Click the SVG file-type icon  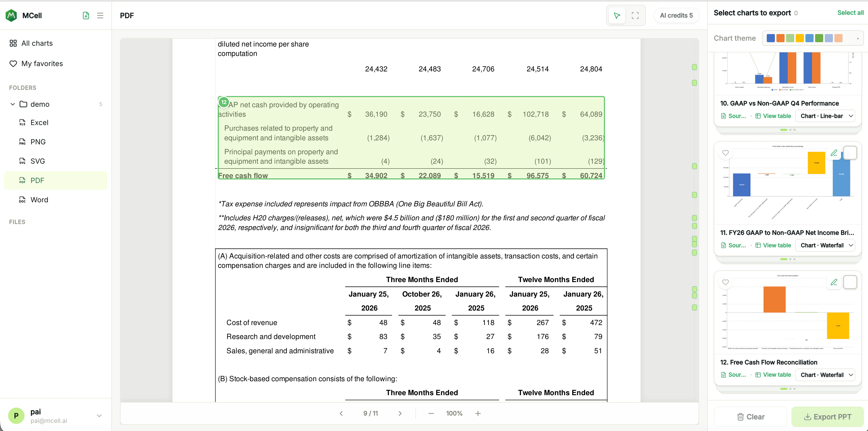coord(22,161)
